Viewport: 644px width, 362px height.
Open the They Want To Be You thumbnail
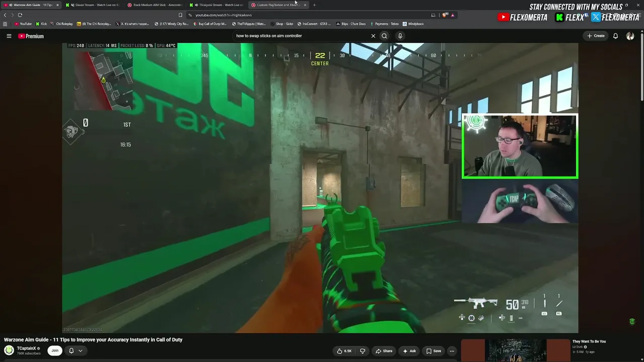click(x=516, y=350)
